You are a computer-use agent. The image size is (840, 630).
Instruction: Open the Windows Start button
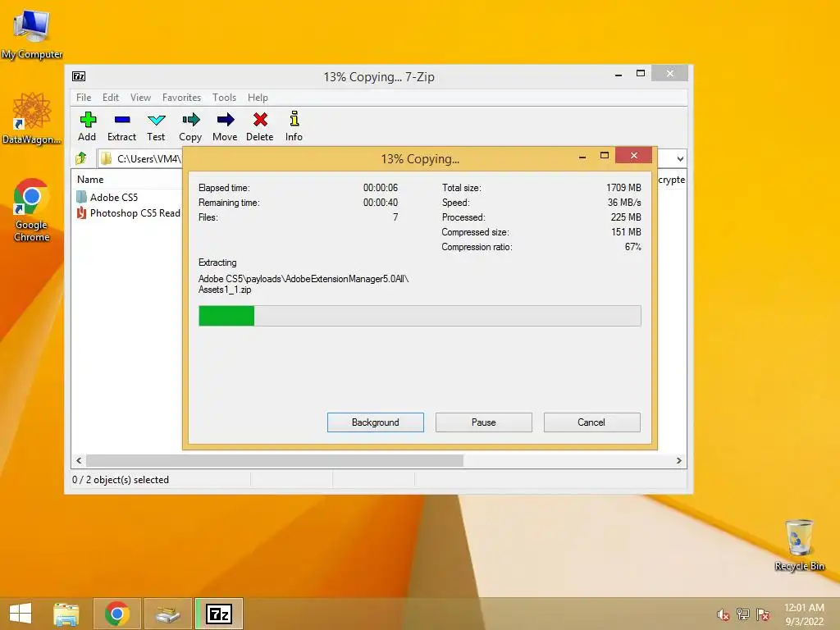click(21, 614)
